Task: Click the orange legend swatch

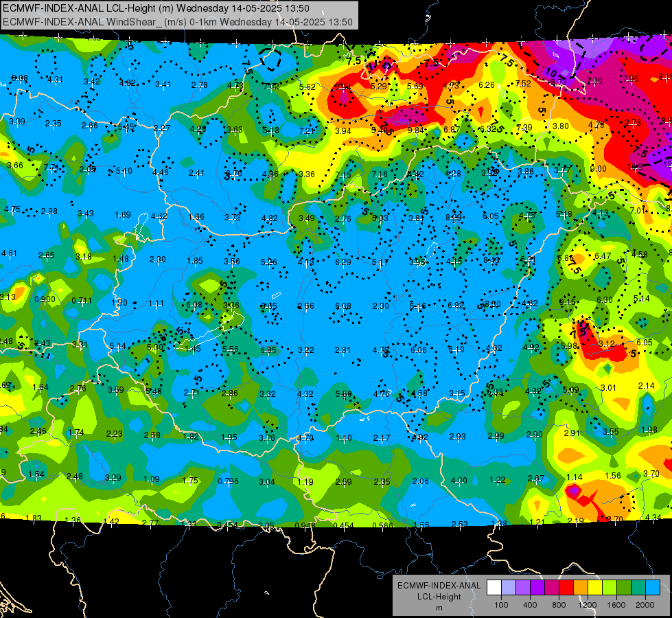Action: pos(581,588)
